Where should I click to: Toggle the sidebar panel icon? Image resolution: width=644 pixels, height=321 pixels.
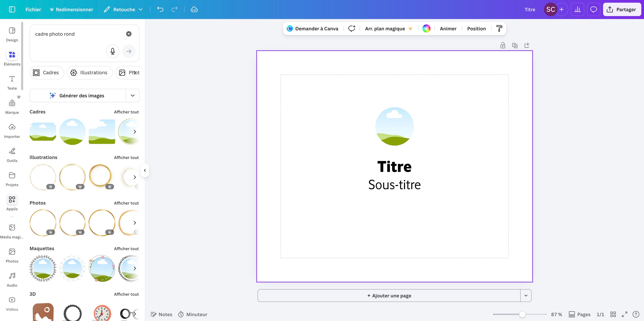[12, 10]
